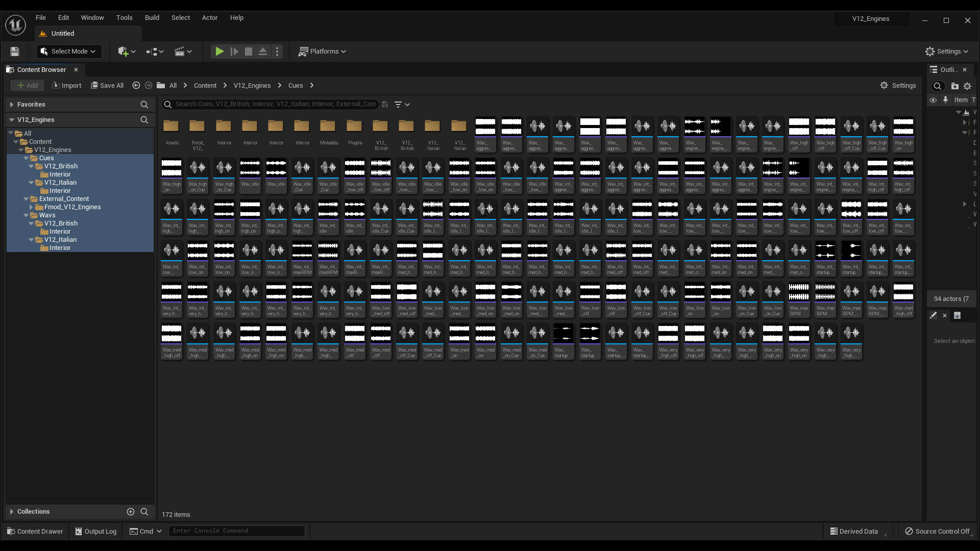The width and height of the screenshot is (980, 551).
Task: Click the add collection plus icon
Action: click(131, 511)
